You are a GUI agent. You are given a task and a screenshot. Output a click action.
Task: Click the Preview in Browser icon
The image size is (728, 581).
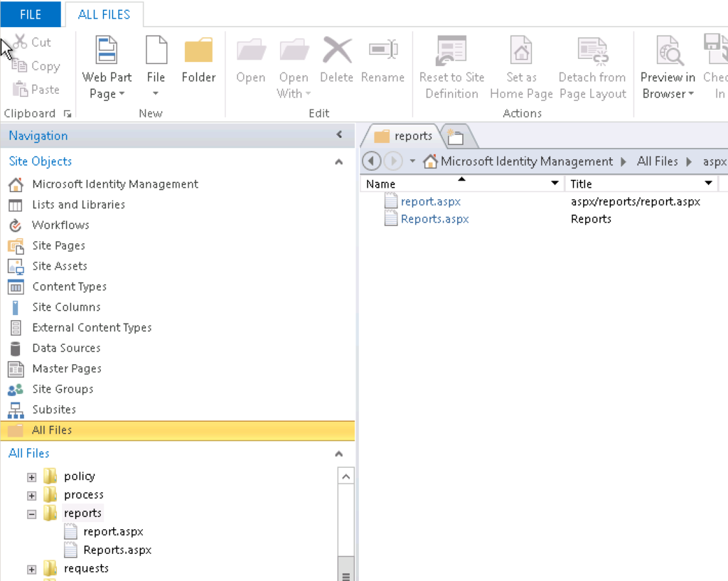point(668,51)
